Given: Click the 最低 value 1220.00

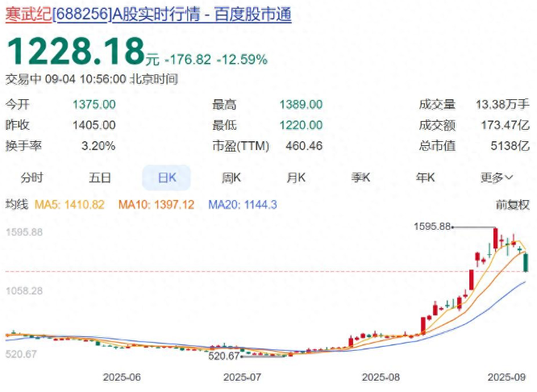Looking at the screenshot, I should point(301,125).
